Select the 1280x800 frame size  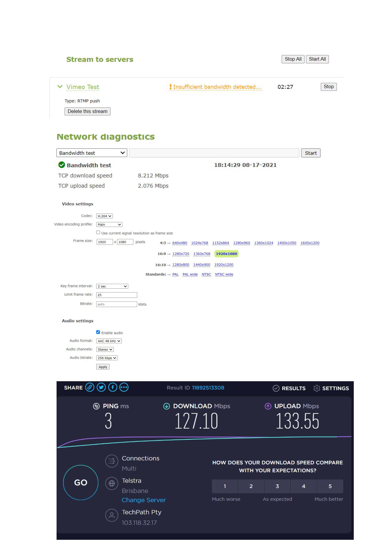coord(181,265)
